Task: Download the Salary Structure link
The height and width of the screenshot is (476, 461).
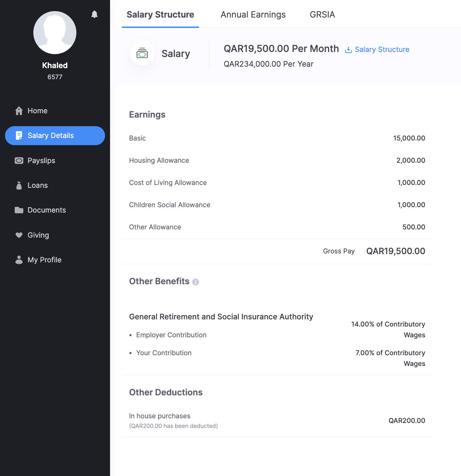Action: [x=382, y=49]
